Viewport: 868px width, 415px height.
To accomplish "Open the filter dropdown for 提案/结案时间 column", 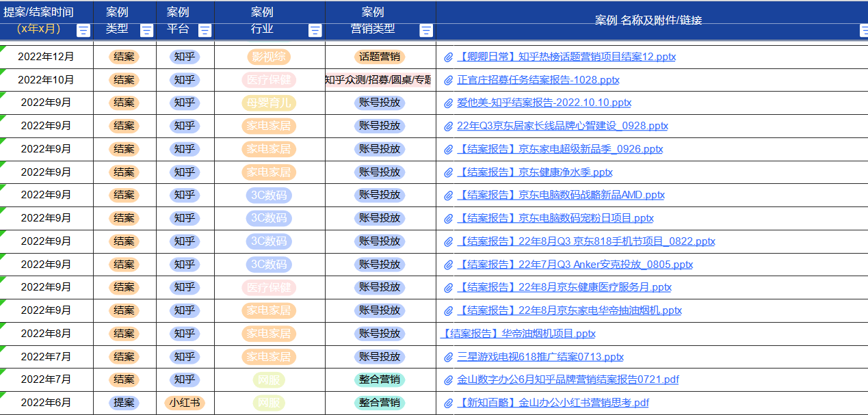I will [x=83, y=30].
